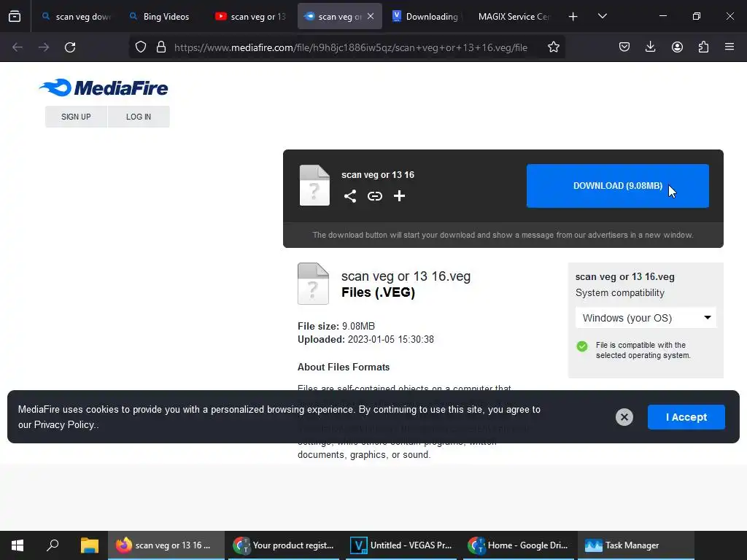Click the Firefox forward arrow

(44, 47)
